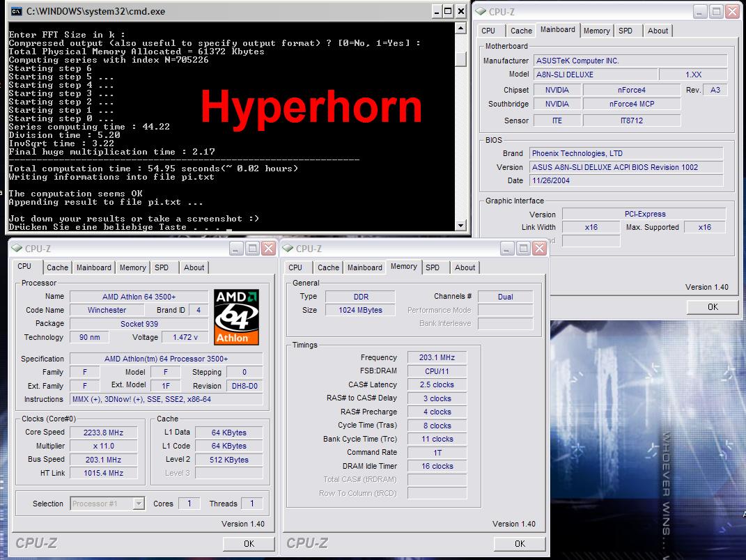
Task: Maximize the cmd.exe window
Action: (448, 11)
